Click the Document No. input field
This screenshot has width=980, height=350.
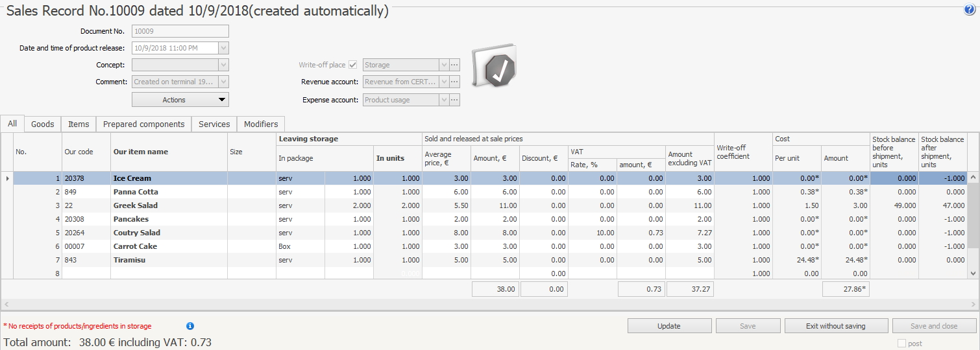click(180, 31)
